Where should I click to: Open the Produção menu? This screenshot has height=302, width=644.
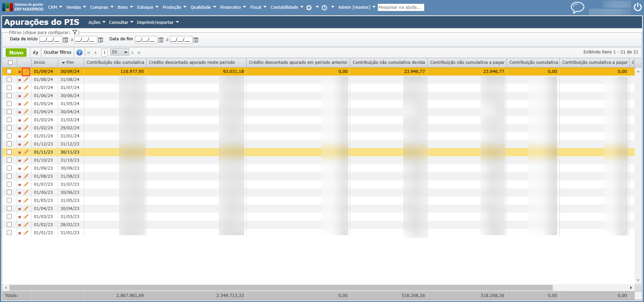pyautogui.click(x=174, y=7)
